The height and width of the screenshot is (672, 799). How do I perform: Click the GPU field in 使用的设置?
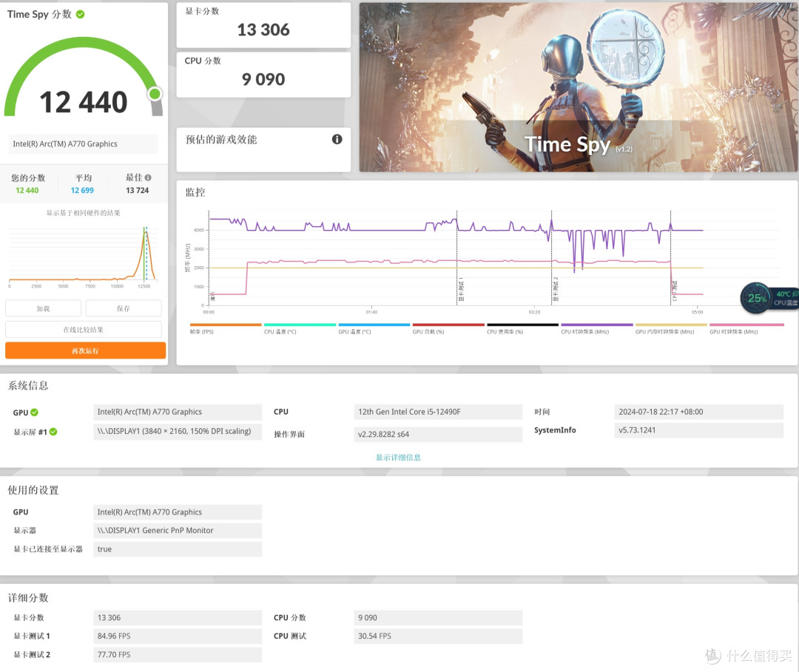click(178, 512)
